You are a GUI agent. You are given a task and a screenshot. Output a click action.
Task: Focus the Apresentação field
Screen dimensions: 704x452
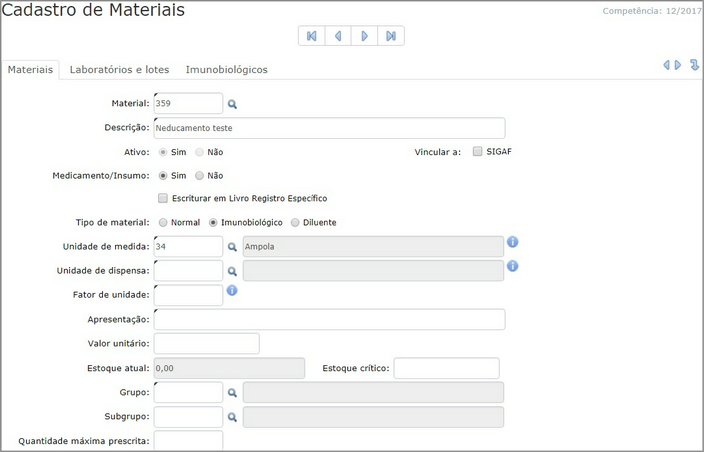pos(330,319)
